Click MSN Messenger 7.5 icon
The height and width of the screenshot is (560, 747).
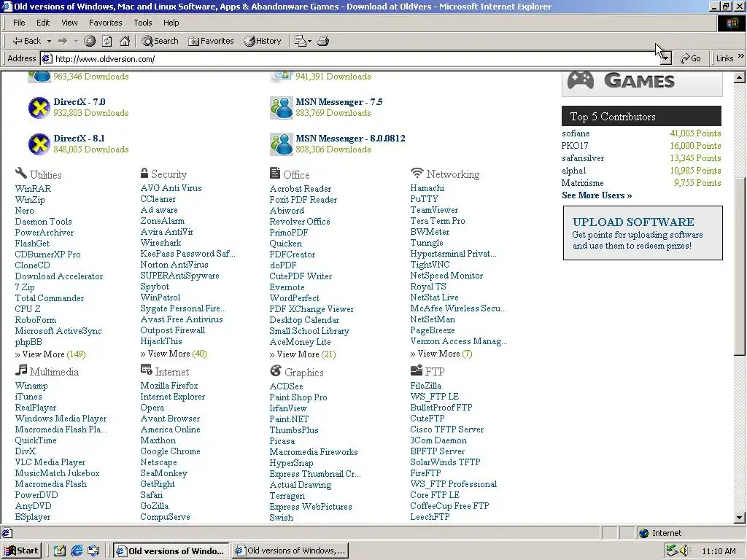click(x=281, y=107)
